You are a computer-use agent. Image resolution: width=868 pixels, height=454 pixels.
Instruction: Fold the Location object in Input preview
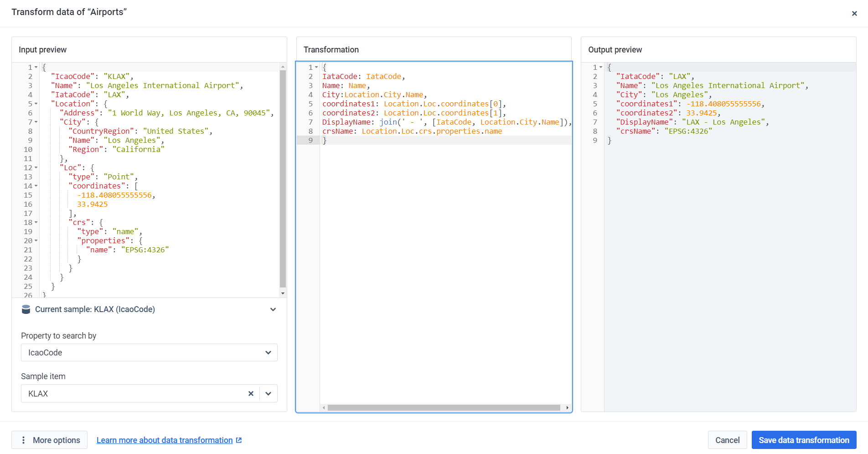click(x=36, y=104)
